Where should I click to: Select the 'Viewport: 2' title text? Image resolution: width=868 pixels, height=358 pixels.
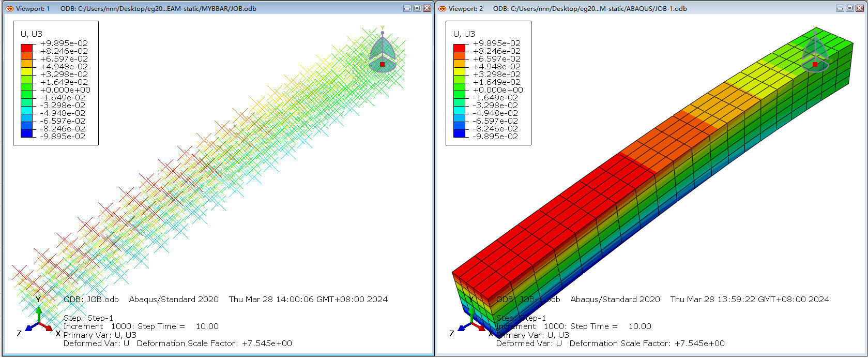click(x=466, y=8)
